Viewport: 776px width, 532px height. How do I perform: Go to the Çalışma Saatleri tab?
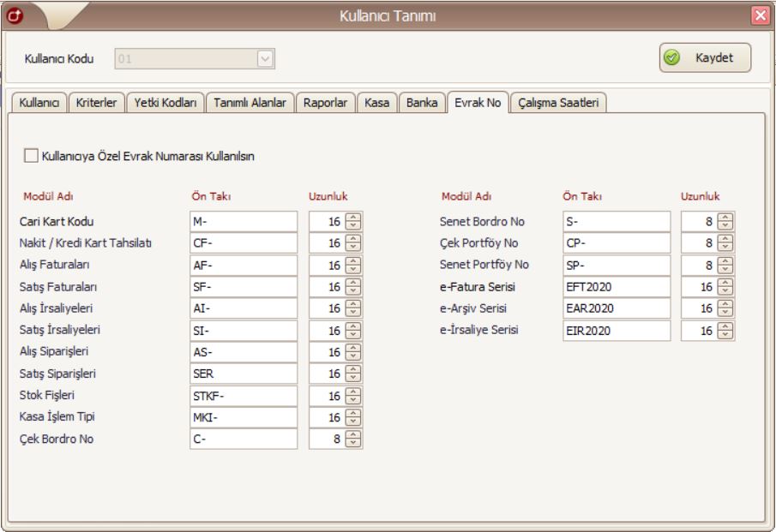point(559,103)
